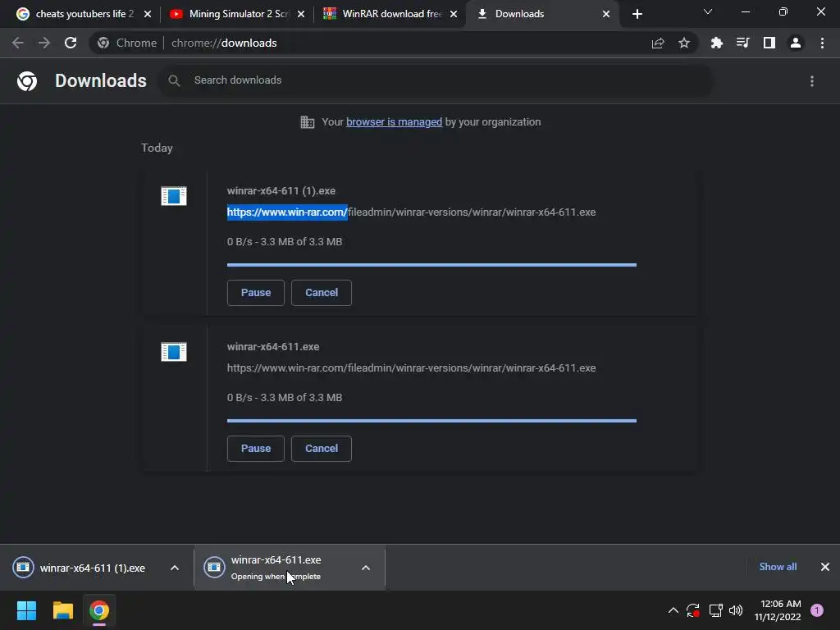Close the bottom downloads shelf
840x630 pixels.
click(825, 567)
